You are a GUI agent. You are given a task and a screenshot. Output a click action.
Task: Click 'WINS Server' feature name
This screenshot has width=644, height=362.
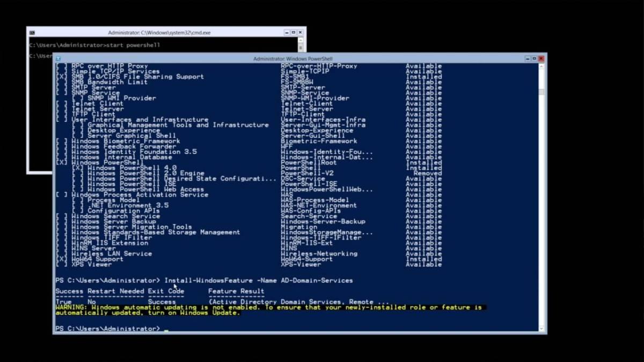pos(93,248)
